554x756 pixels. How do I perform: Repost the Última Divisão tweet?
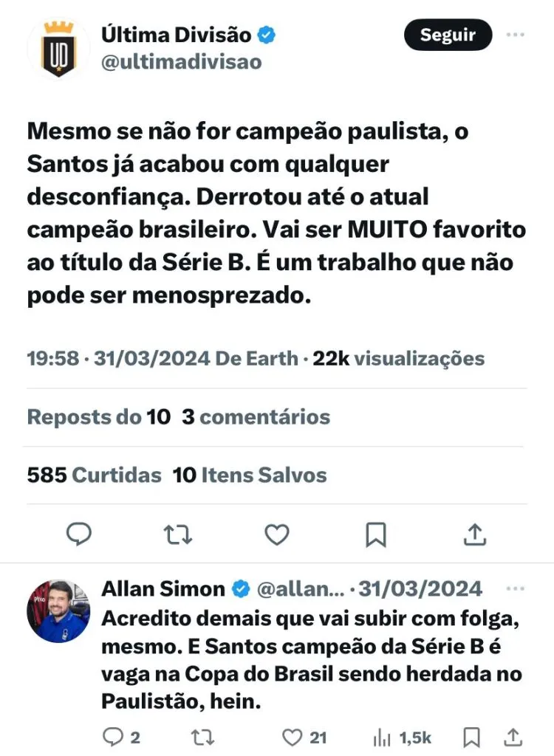click(x=178, y=534)
